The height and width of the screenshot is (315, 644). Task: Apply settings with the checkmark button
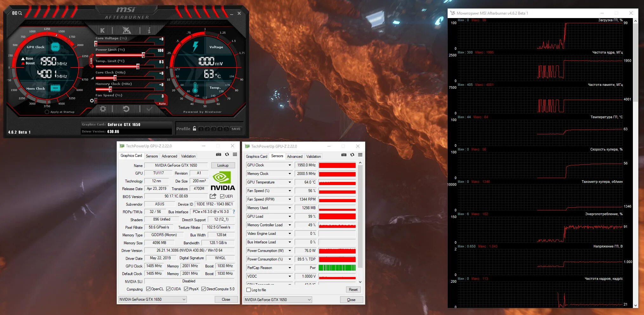tap(149, 109)
